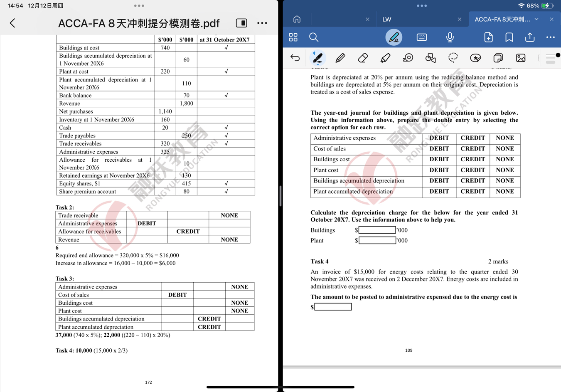Viewport: 561px width, 392px height.
Task: Undo the last stroke
Action: 295,58
